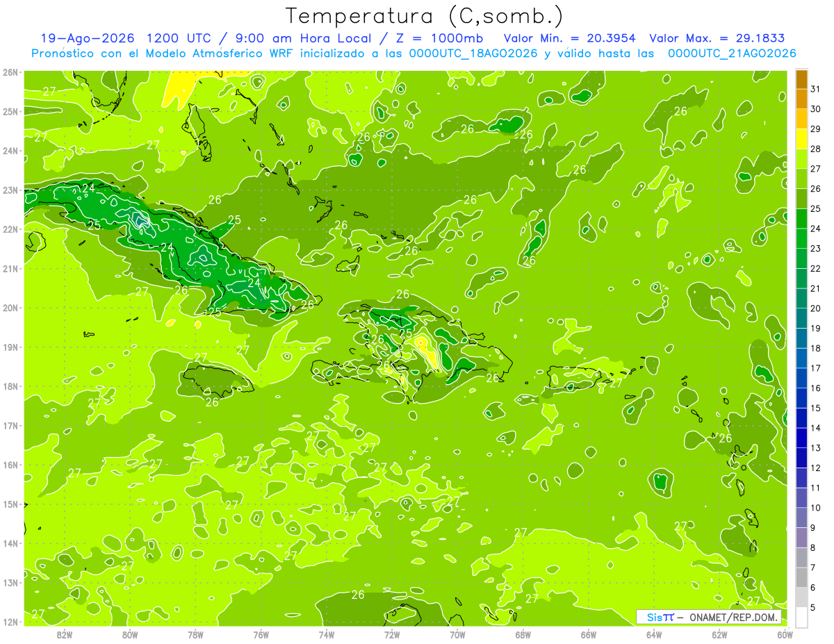Click the dark green legend segment between 23 and 24
Viewport: 834px width, 644px height.
click(x=802, y=238)
